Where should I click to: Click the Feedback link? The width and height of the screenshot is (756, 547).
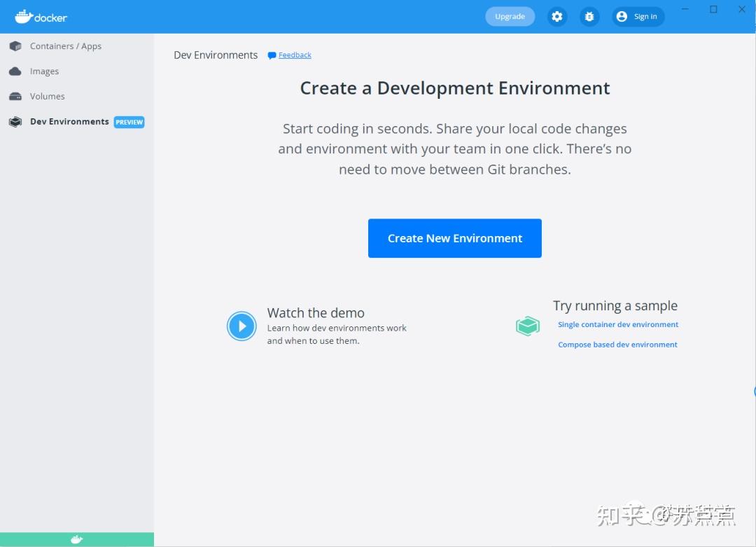[x=295, y=55]
